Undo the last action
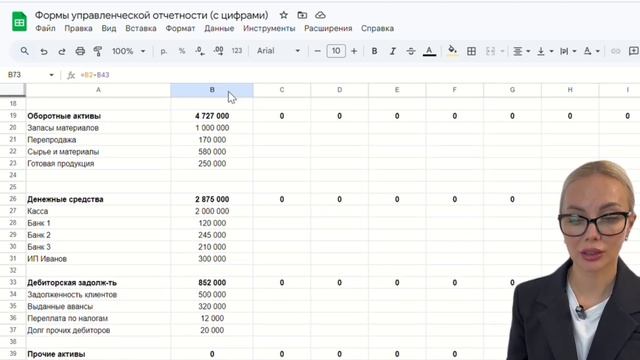Screen dimensions: 640x360 44,51
